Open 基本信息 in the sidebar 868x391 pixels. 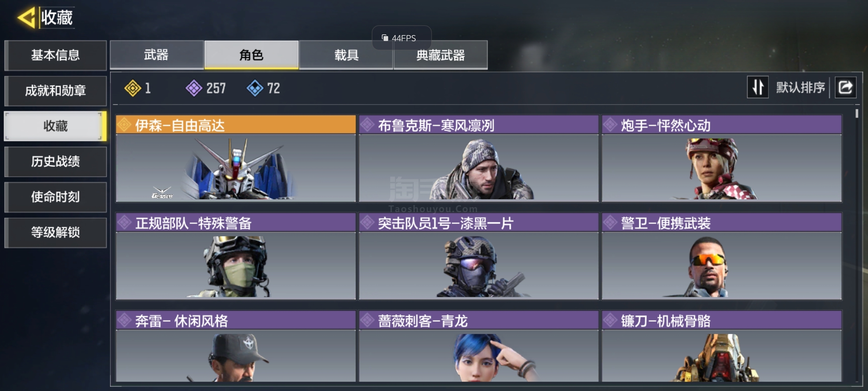(55, 55)
